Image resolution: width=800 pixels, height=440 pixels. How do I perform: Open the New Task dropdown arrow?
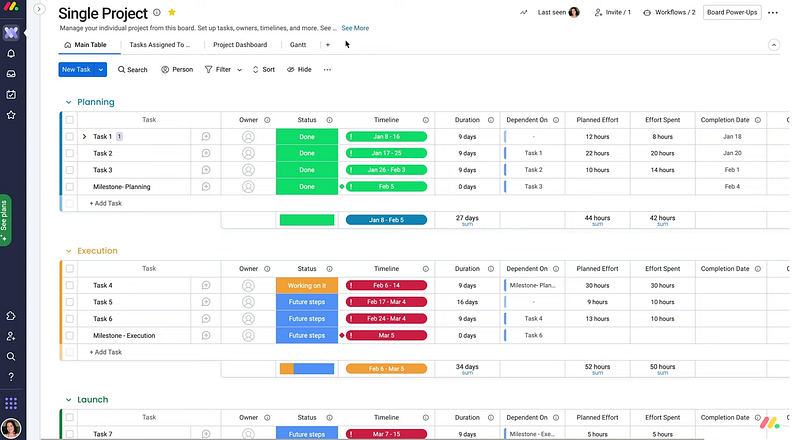(101, 69)
